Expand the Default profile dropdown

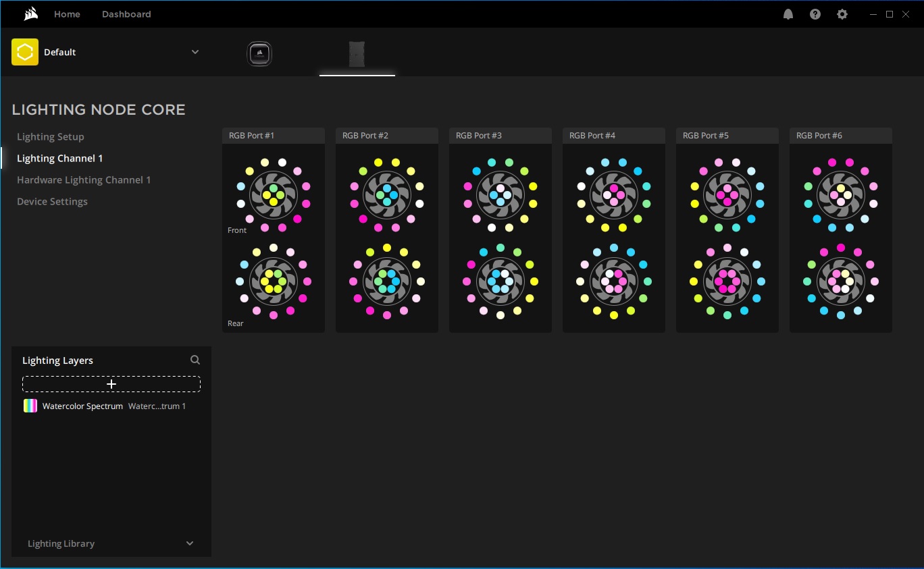tap(195, 52)
